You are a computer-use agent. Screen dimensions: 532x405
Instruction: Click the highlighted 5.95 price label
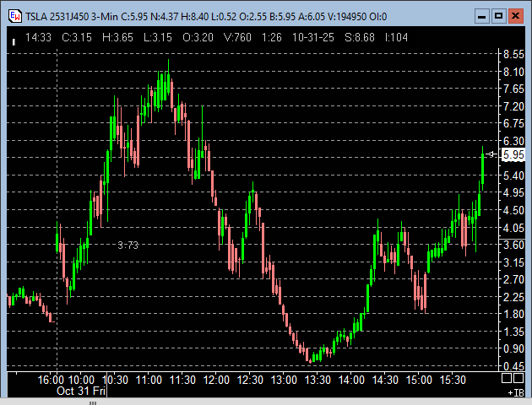point(513,155)
